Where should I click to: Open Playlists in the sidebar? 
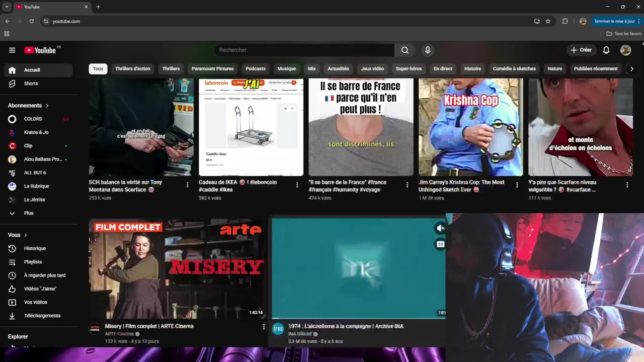[38, 262]
